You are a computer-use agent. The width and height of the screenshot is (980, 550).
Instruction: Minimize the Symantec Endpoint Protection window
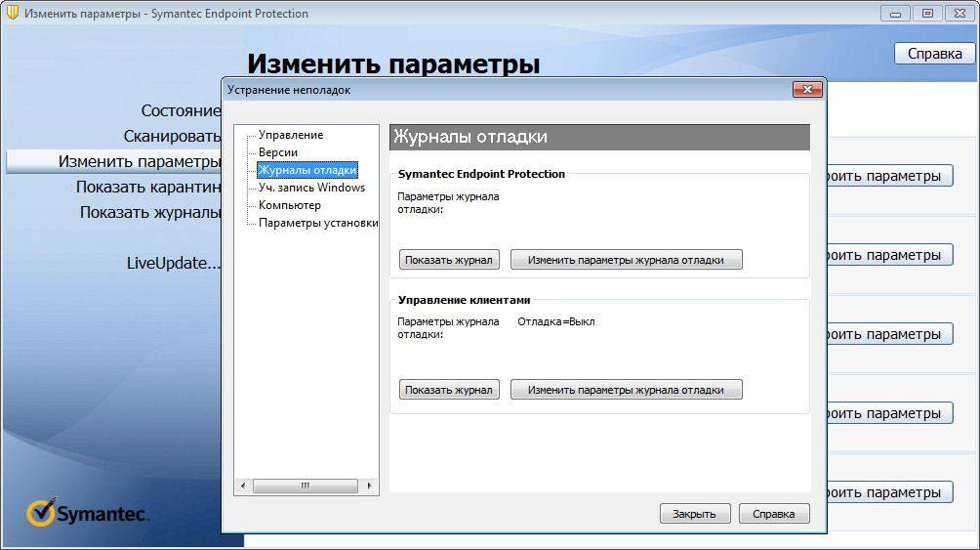(x=895, y=13)
